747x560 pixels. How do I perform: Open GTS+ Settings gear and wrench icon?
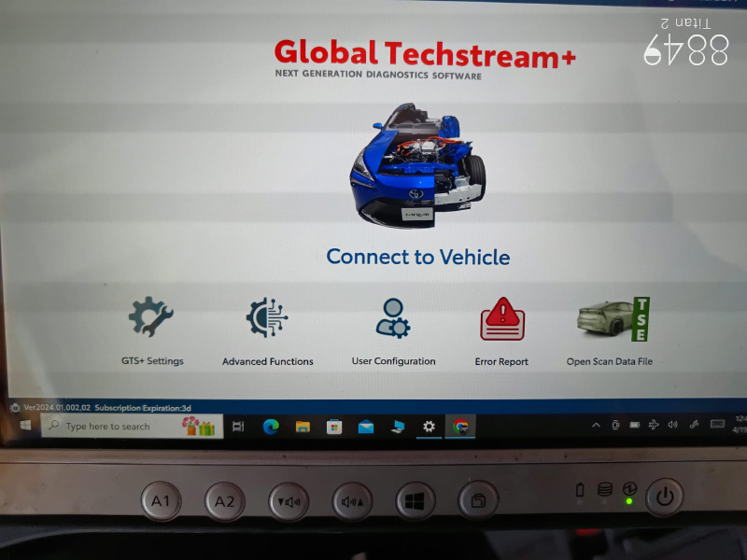[151, 316]
